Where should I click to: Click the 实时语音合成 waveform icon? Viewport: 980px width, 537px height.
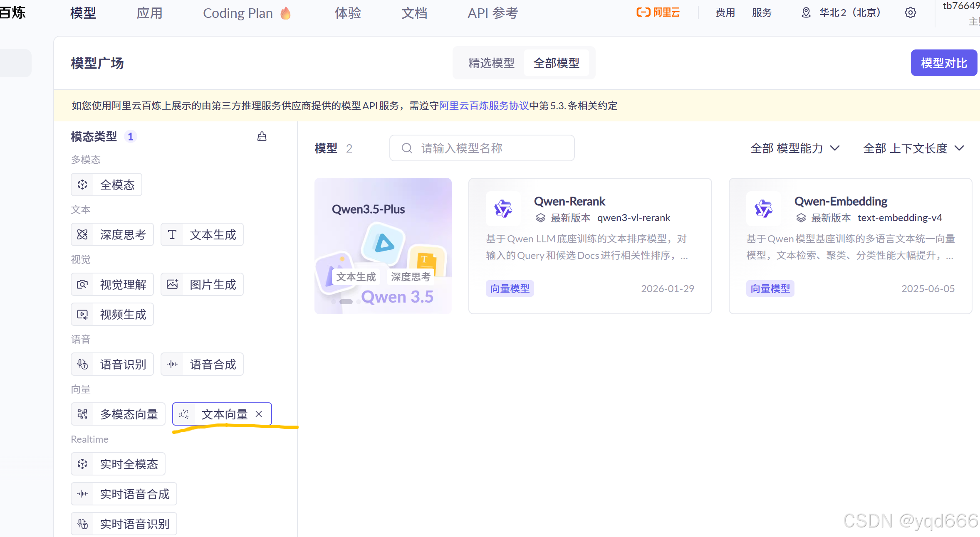(x=82, y=494)
